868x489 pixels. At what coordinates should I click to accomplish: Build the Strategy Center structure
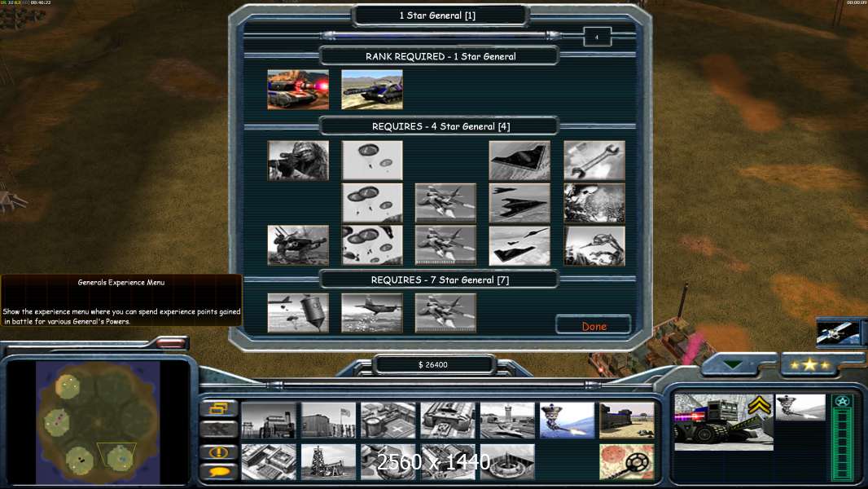click(269, 461)
